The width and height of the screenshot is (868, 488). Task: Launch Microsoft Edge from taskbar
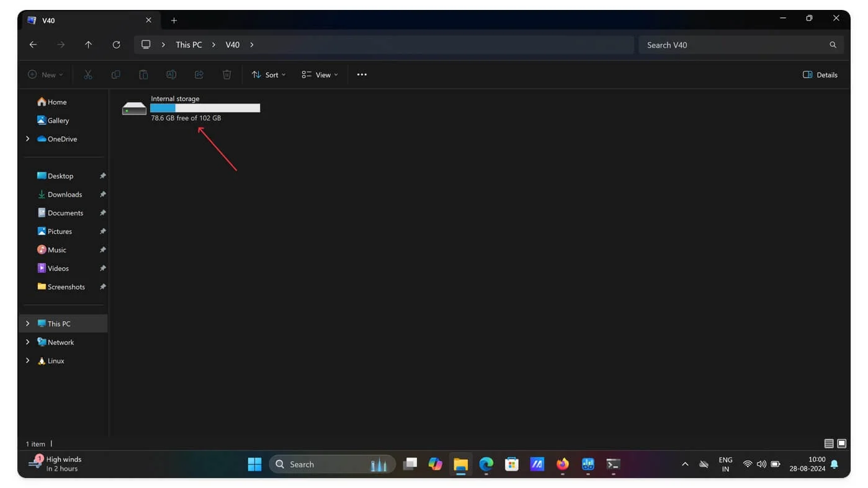click(x=486, y=464)
